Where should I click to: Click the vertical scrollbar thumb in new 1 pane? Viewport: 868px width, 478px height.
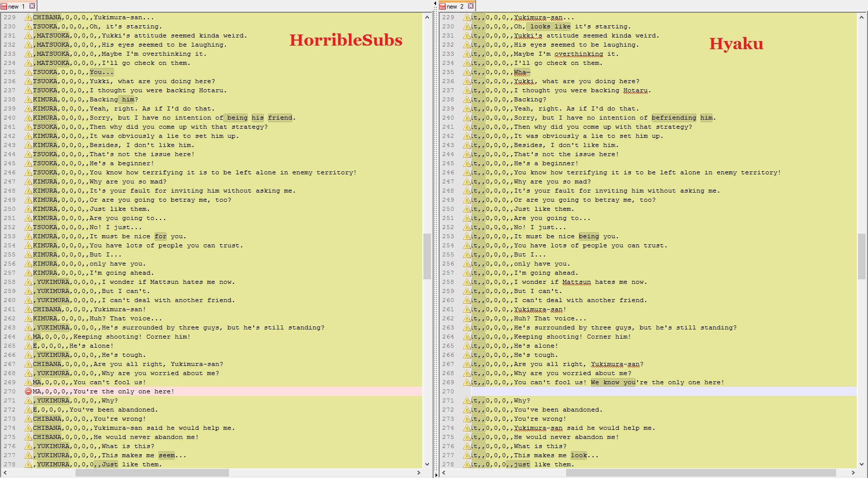point(427,256)
